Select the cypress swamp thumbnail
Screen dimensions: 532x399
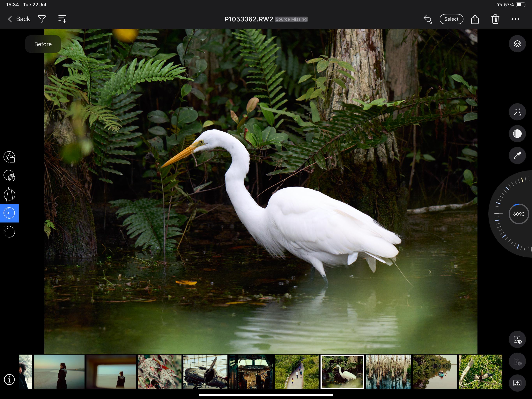click(x=388, y=372)
